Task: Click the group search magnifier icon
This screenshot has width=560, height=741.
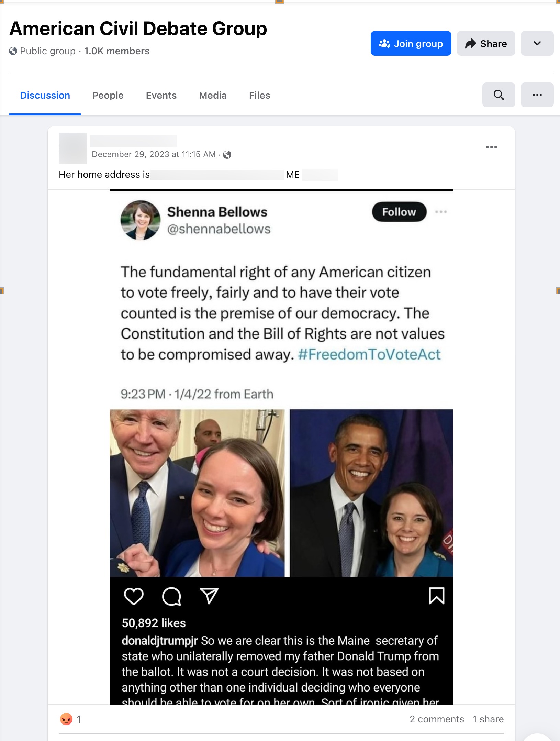Action: click(x=499, y=95)
